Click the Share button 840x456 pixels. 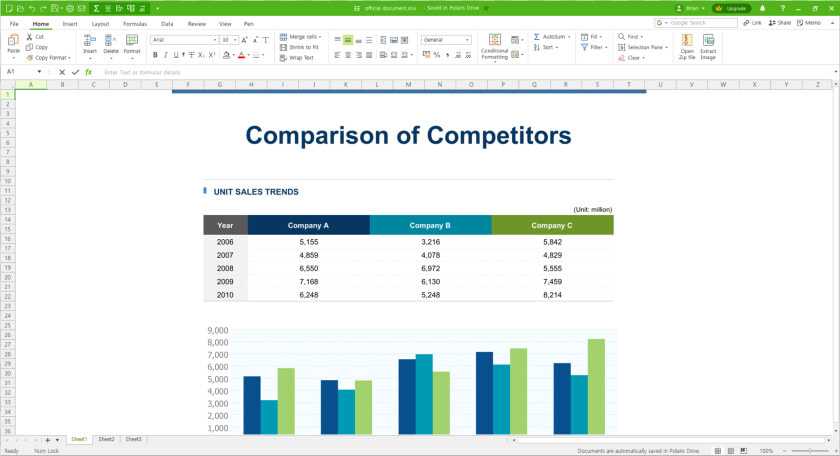point(779,23)
